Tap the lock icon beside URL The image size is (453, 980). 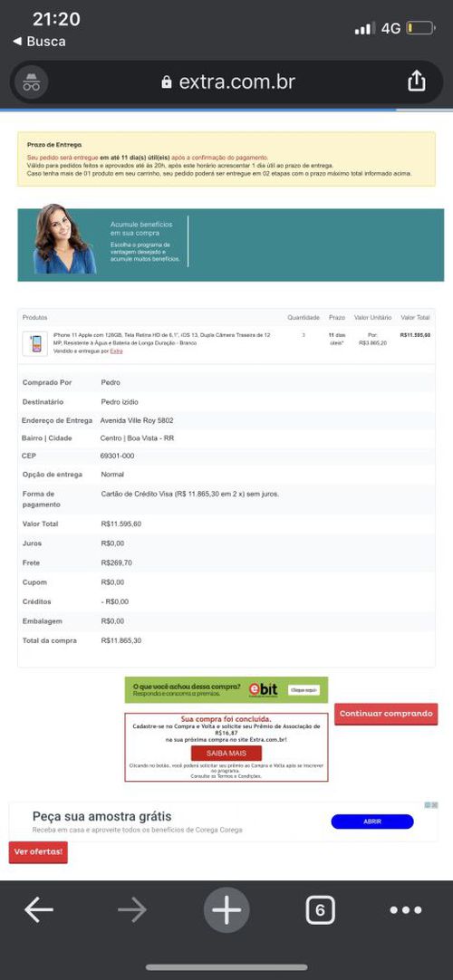tap(166, 82)
